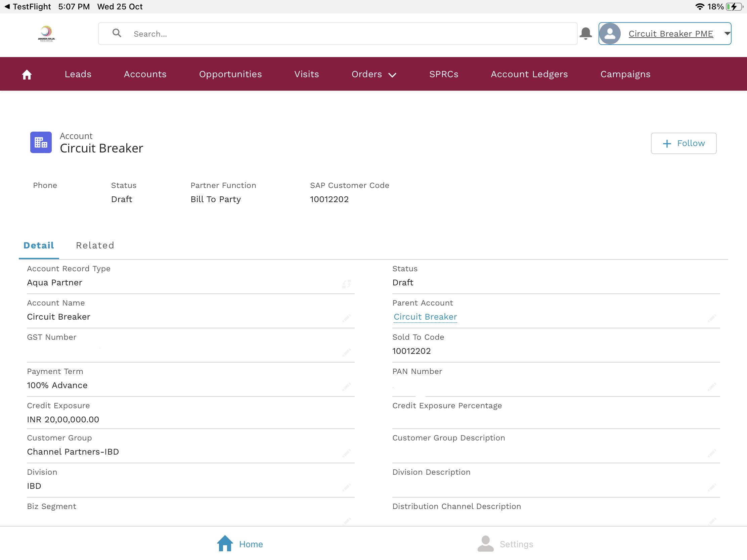Click the change record type icon
Image resolution: width=747 pixels, height=560 pixels.
[x=347, y=284]
